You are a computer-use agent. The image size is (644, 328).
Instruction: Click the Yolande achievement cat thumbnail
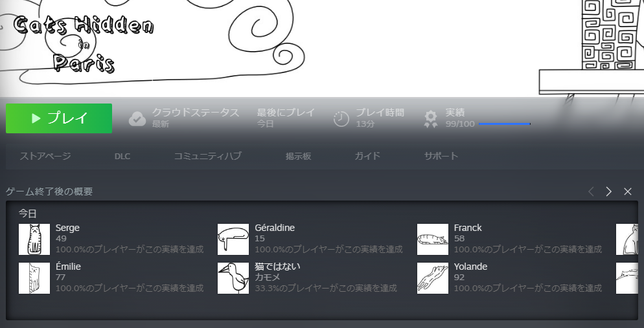[x=433, y=278]
